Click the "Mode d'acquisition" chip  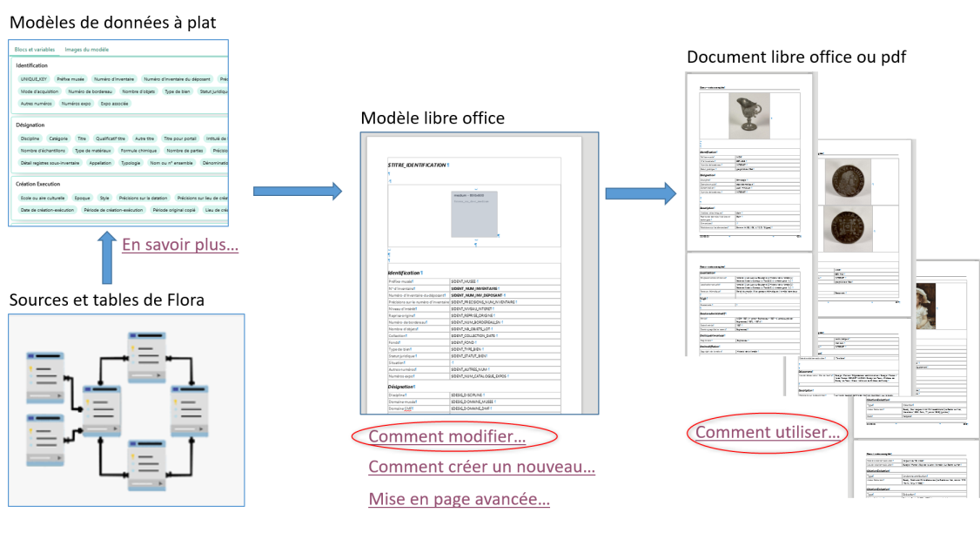pyautogui.click(x=39, y=91)
